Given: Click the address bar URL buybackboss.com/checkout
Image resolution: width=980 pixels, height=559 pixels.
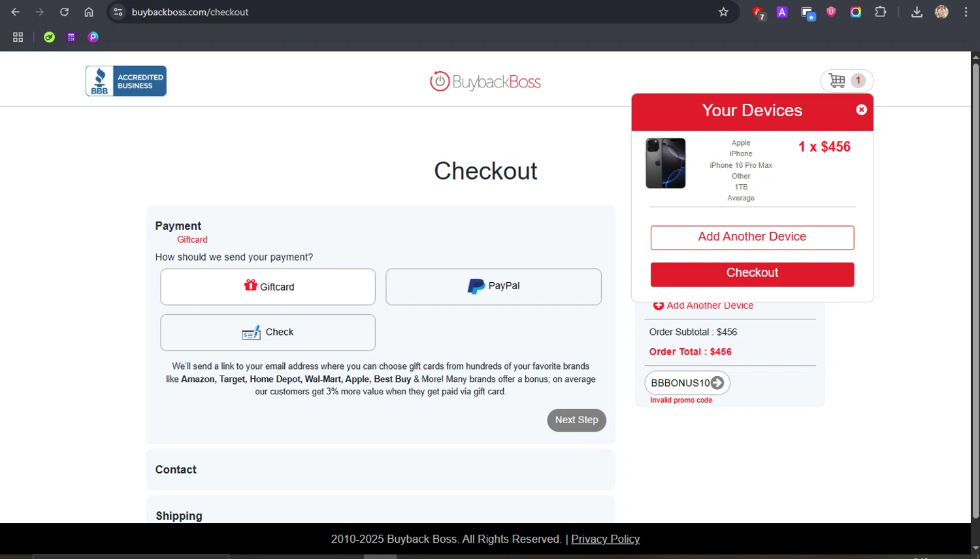Looking at the screenshot, I should (x=190, y=12).
